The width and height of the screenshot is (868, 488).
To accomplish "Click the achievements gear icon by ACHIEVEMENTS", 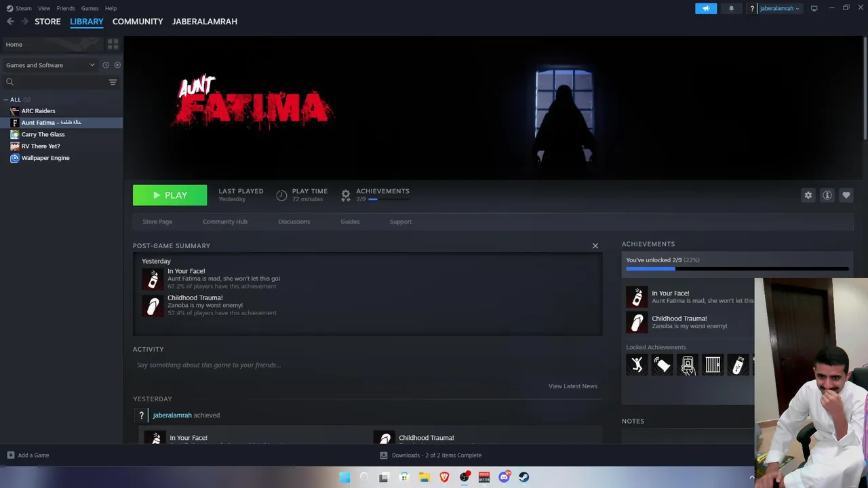I will [346, 195].
